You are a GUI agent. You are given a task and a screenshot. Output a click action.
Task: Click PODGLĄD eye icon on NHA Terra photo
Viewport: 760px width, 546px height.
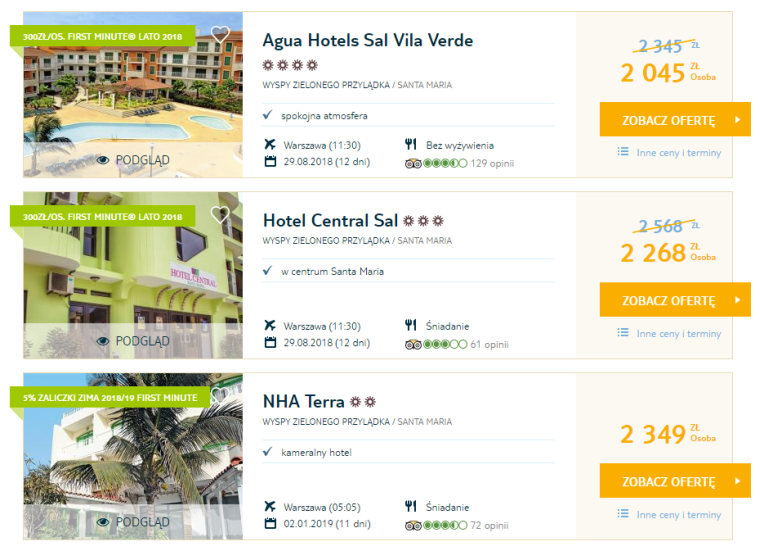[103, 522]
